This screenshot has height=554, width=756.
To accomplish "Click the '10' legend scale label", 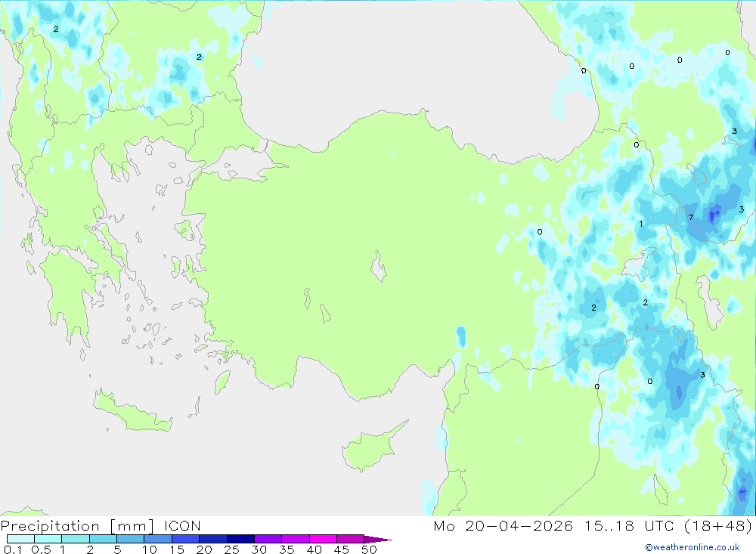I will tap(150, 549).
